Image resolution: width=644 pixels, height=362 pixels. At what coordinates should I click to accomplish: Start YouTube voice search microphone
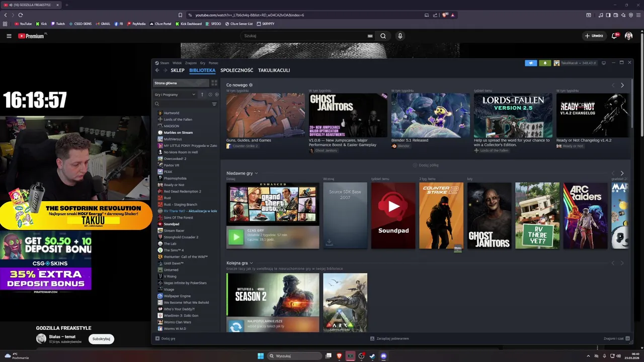coord(400,36)
